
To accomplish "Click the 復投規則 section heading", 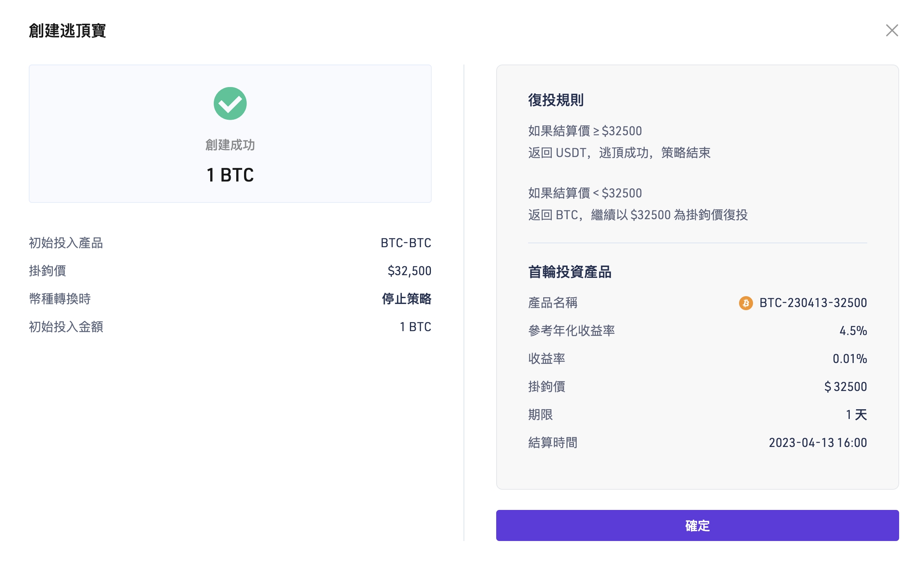I will pyautogui.click(x=556, y=100).
